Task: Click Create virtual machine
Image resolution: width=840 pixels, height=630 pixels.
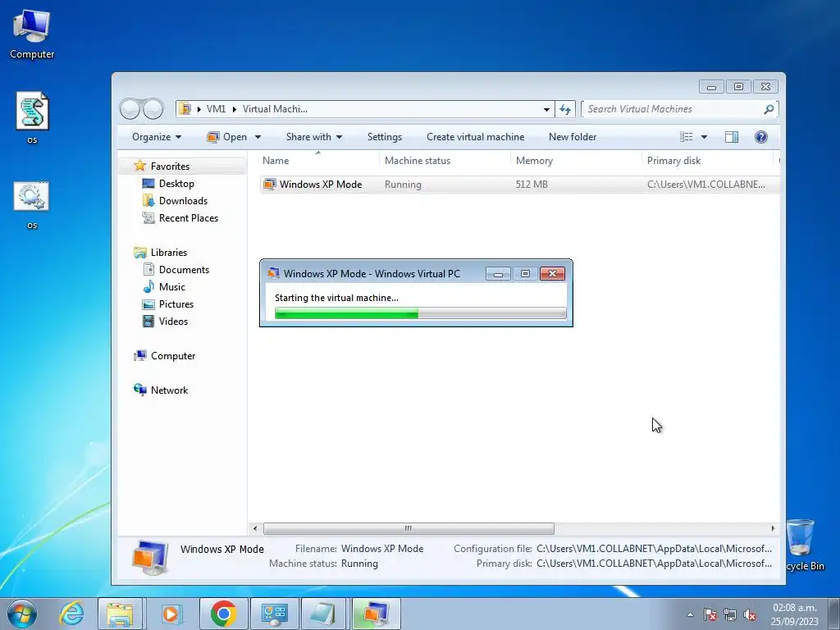Action: 475,137
